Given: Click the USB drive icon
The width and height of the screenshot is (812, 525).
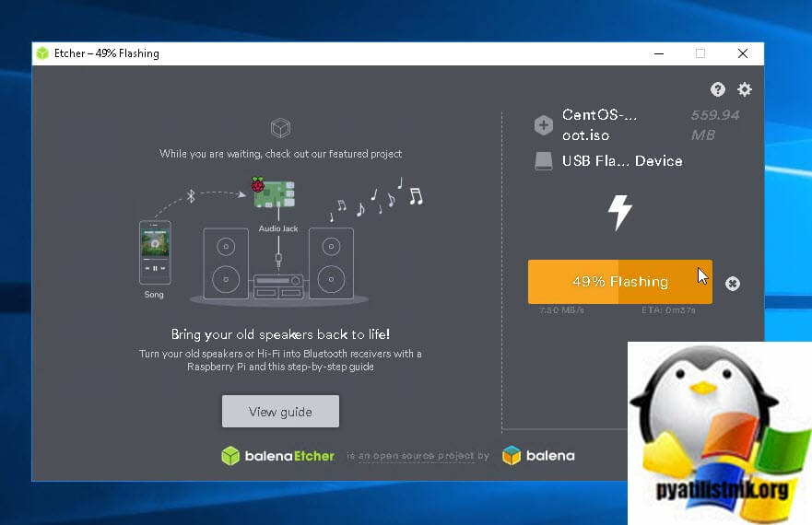Looking at the screenshot, I should 544,161.
